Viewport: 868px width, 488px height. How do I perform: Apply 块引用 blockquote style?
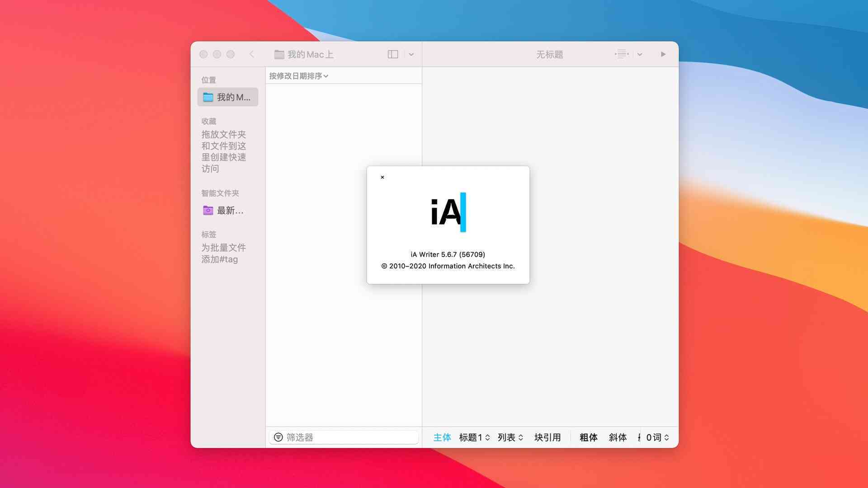point(547,437)
